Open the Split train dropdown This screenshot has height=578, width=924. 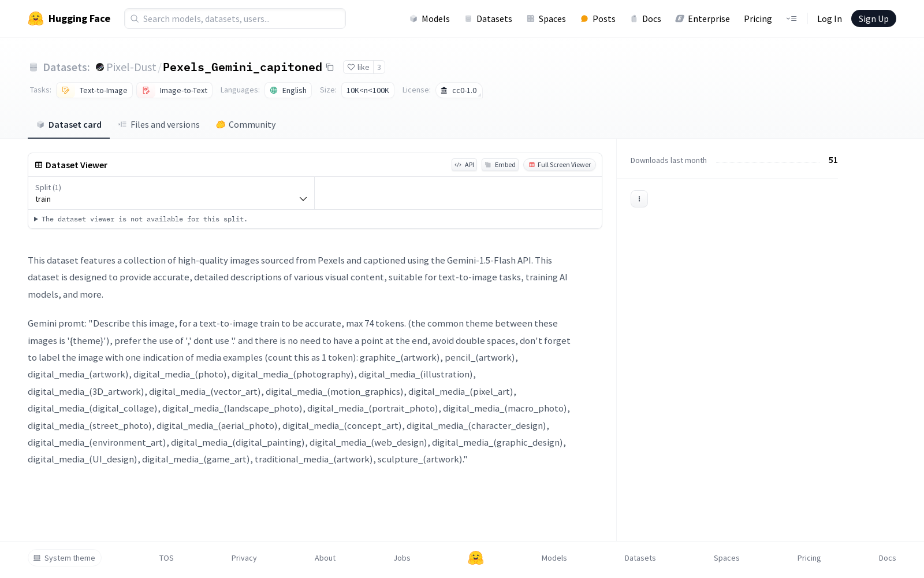tap(171, 193)
